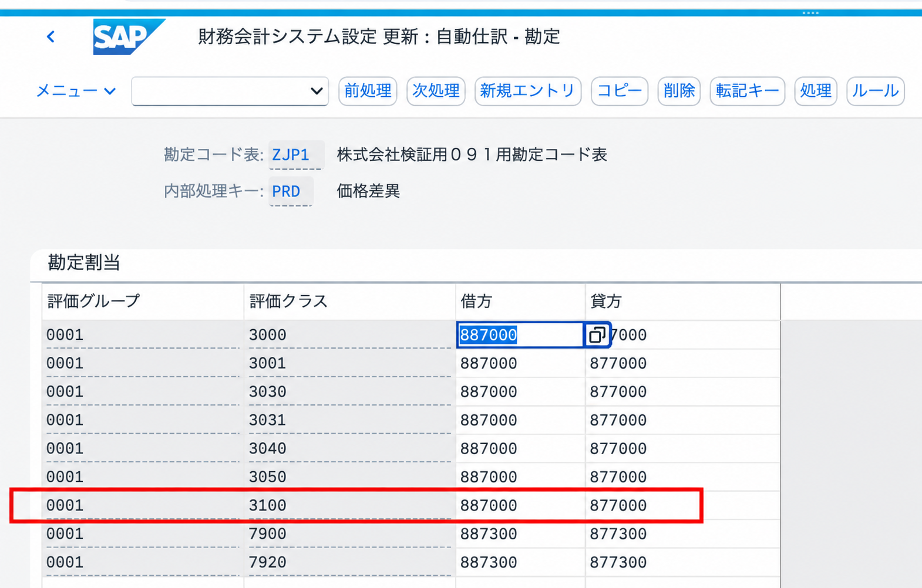The image size is (922, 588).
Task: Click 借方 cell for class 3031
Action: pos(520,420)
